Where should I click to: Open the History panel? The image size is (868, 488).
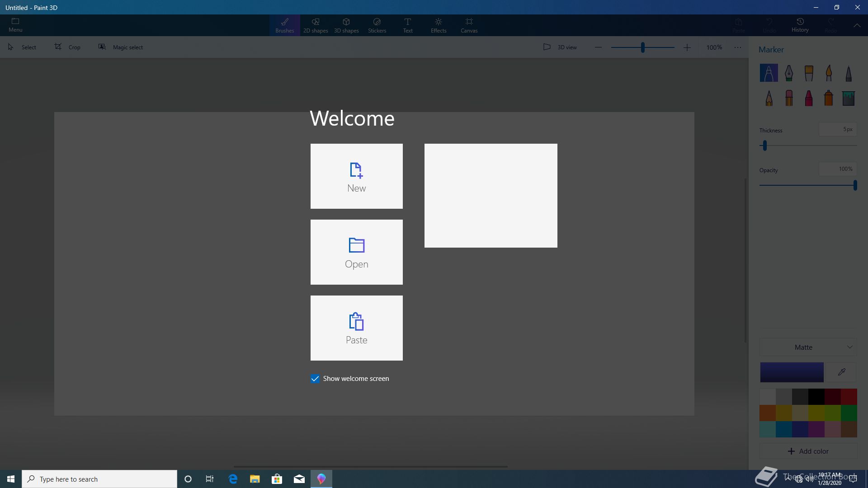[x=800, y=25]
